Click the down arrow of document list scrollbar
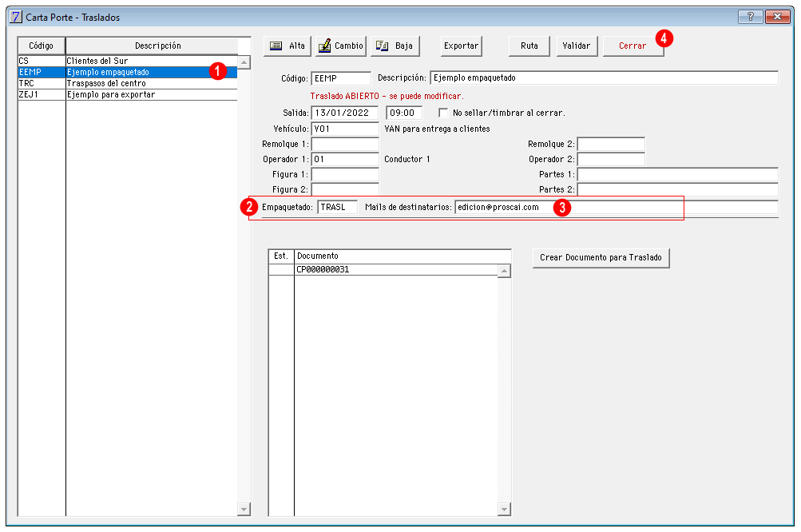The image size is (801, 532). [x=504, y=509]
